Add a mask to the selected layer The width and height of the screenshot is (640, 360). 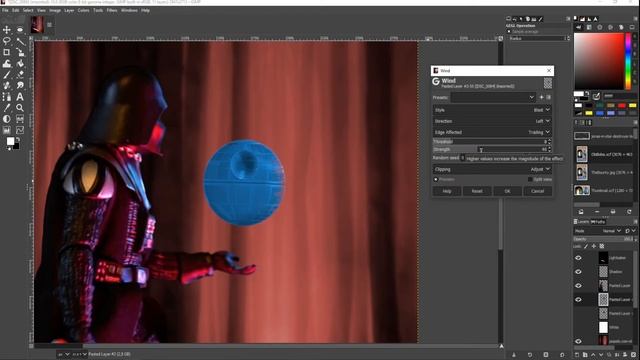click(x=625, y=355)
